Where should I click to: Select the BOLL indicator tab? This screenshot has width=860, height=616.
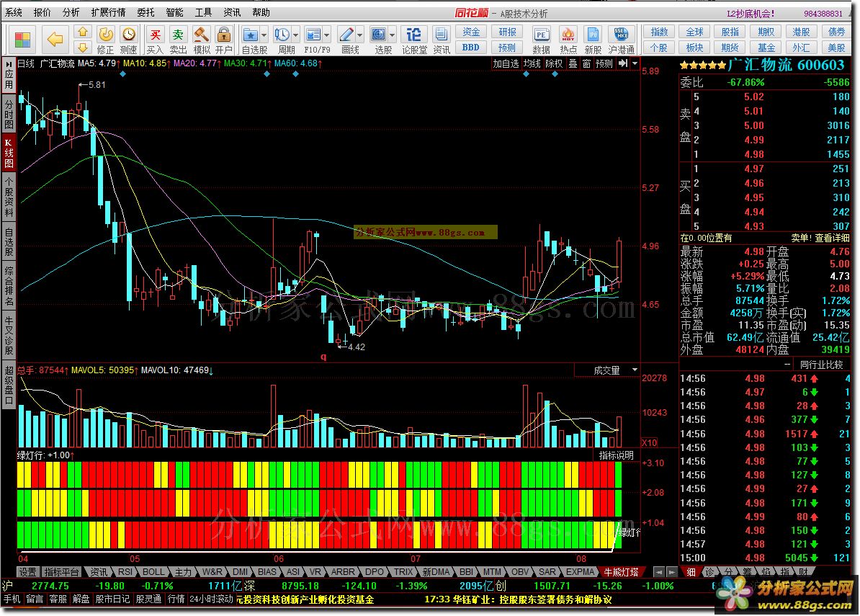[x=153, y=571]
